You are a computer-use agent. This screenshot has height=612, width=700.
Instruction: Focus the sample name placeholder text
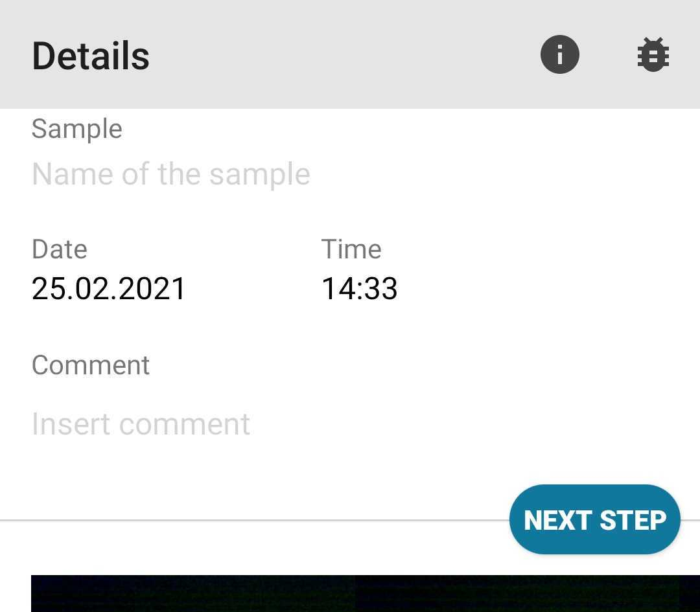tap(171, 174)
